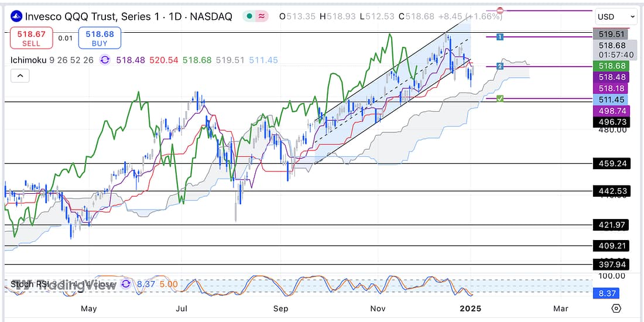Click the blue marker labeled 1
The height and width of the screenshot is (322, 644).
coord(499,37)
